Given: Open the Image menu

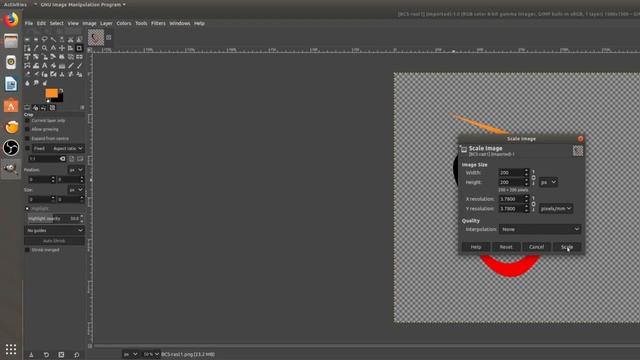Looking at the screenshot, I should click(89, 24).
